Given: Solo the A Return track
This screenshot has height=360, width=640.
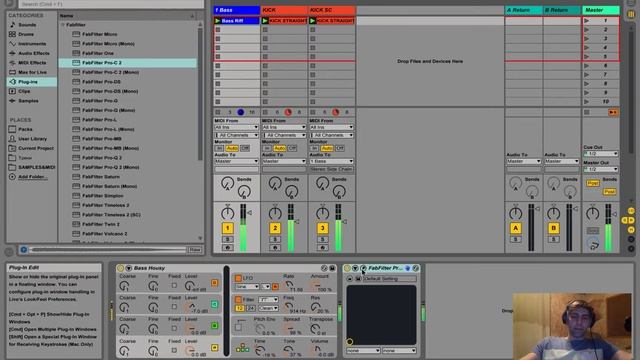Looking at the screenshot, I should point(516,239).
